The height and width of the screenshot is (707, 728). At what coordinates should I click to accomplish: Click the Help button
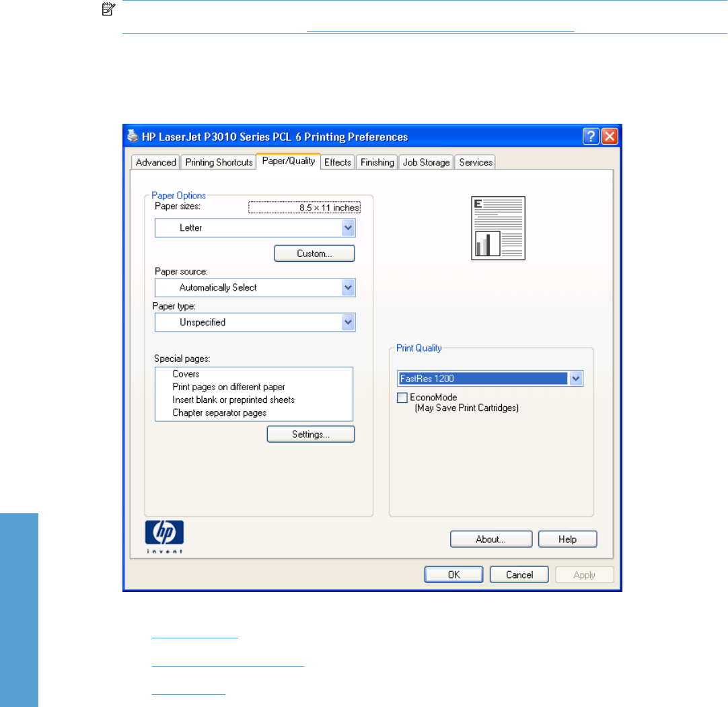pos(567,539)
